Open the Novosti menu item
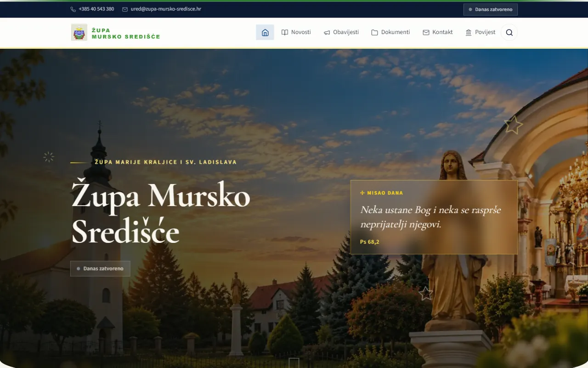Viewport: 588px width, 368px height. point(296,32)
